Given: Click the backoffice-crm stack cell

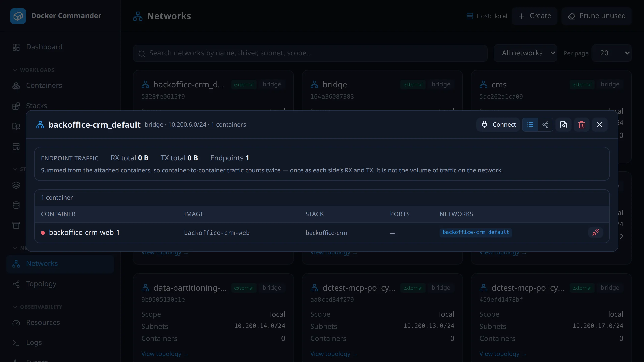Looking at the screenshot, I should [326, 233].
